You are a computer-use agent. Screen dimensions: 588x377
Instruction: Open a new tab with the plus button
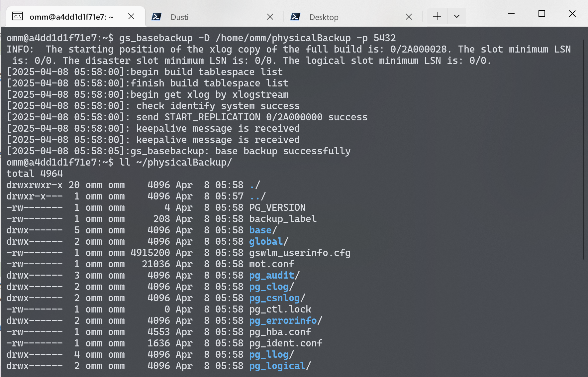pos(437,16)
